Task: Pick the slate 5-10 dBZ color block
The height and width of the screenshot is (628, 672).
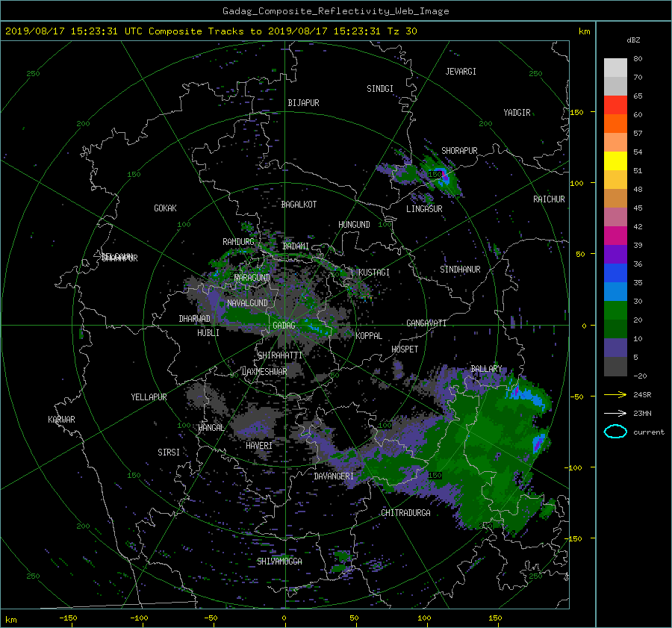Action: coord(615,348)
